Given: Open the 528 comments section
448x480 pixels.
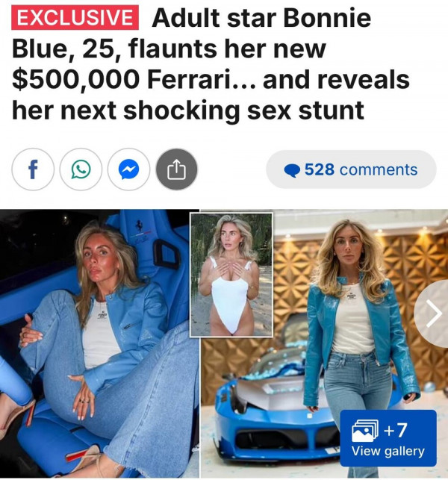Looking at the screenshot, I should (x=351, y=169).
